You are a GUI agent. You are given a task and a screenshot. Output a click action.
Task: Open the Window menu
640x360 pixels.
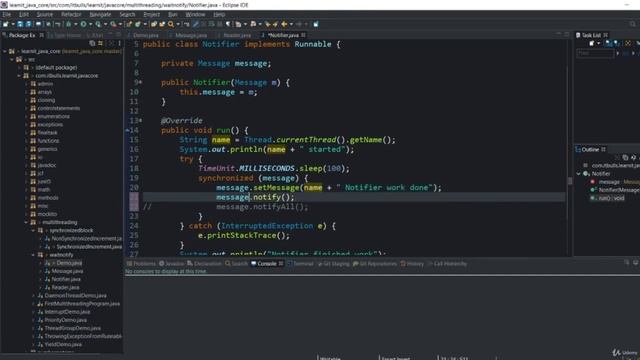[195, 14]
